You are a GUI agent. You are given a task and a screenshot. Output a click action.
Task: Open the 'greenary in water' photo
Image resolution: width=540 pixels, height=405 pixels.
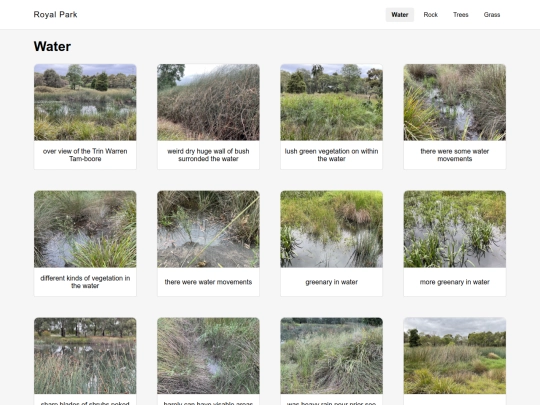tap(331, 229)
